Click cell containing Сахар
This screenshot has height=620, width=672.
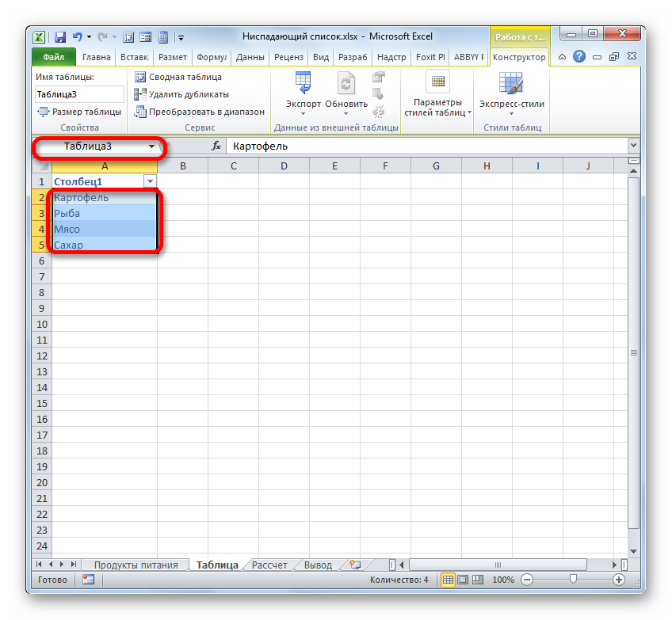[105, 245]
